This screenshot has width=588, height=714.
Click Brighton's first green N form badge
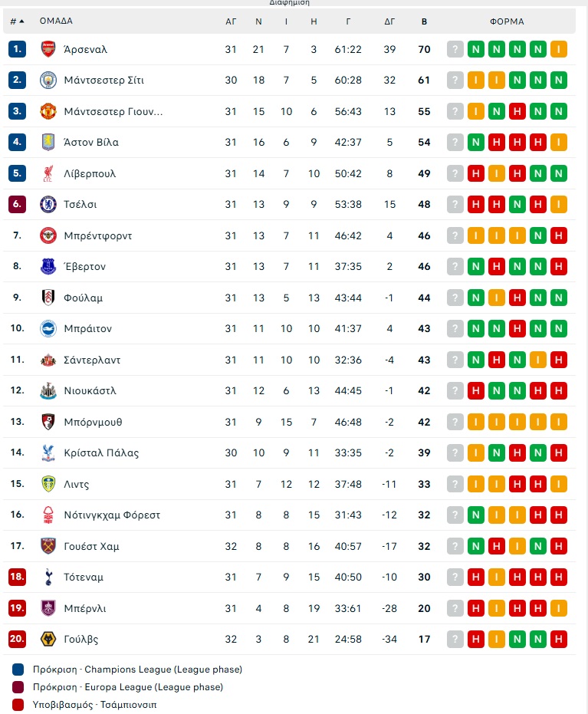click(x=476, y=328)
